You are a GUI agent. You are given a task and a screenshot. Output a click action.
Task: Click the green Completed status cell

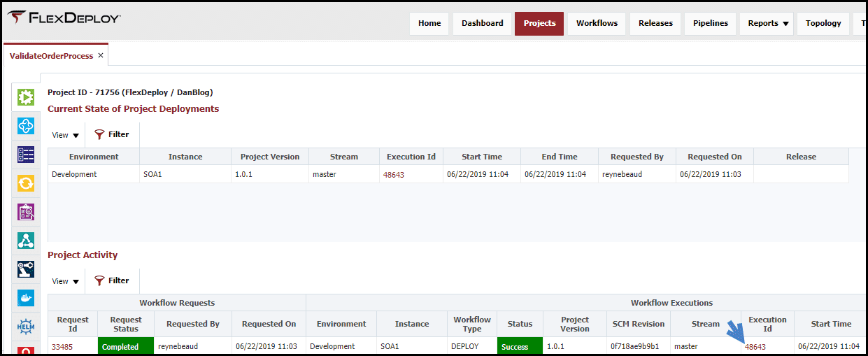click(x=126, y=346)
